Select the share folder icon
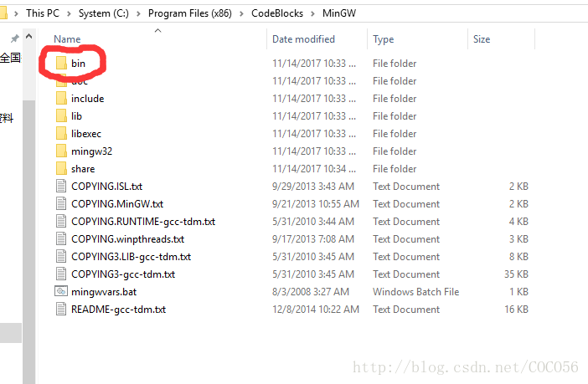This screenshot has height=384, width=588. [60, 169]
